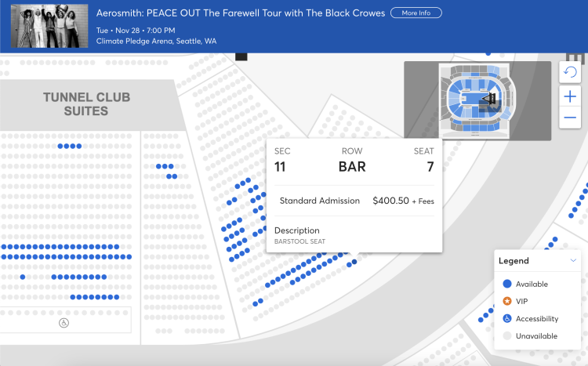Click the Available blue dot in legend
Screen dimensions: 588x366
[506, 284]
